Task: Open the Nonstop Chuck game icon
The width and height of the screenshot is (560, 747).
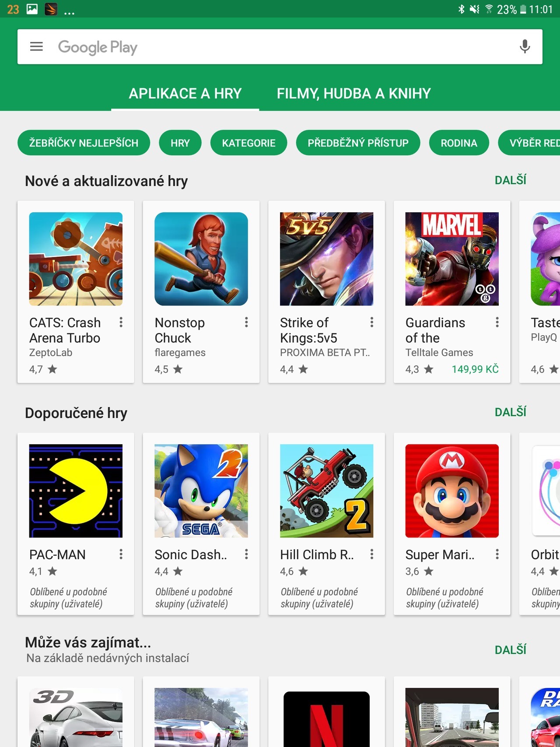Action: click(x=201, y=259)
